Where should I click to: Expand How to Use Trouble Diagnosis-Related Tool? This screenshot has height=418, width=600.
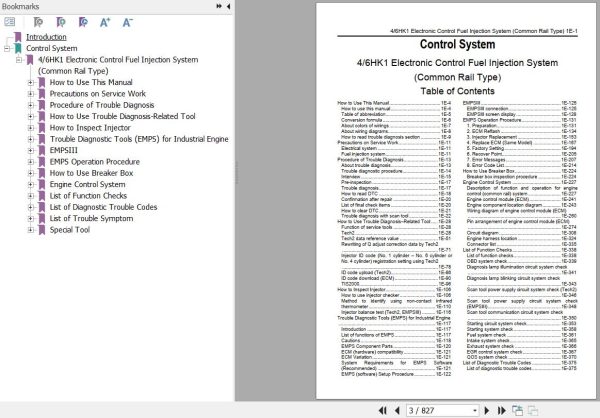coord(31,116)
